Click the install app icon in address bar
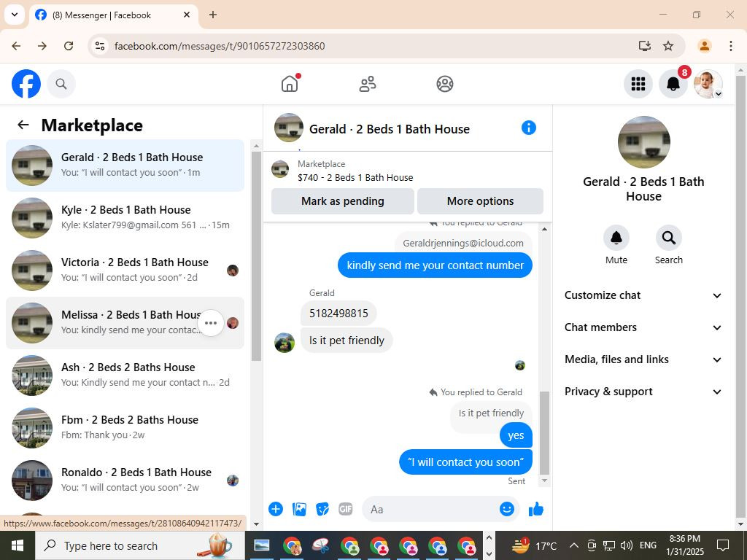Viewport: 747px width, 560px height. click(x=645, y=46)
